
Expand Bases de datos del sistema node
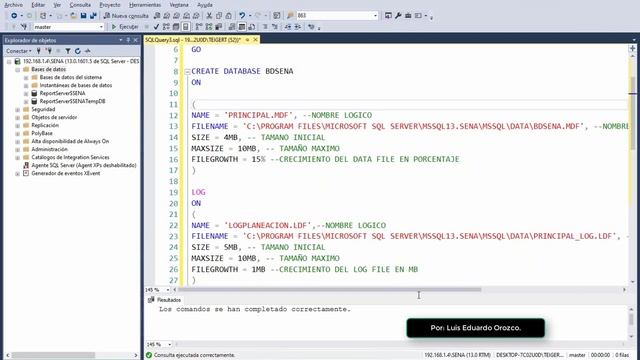(x=26, y=77)
